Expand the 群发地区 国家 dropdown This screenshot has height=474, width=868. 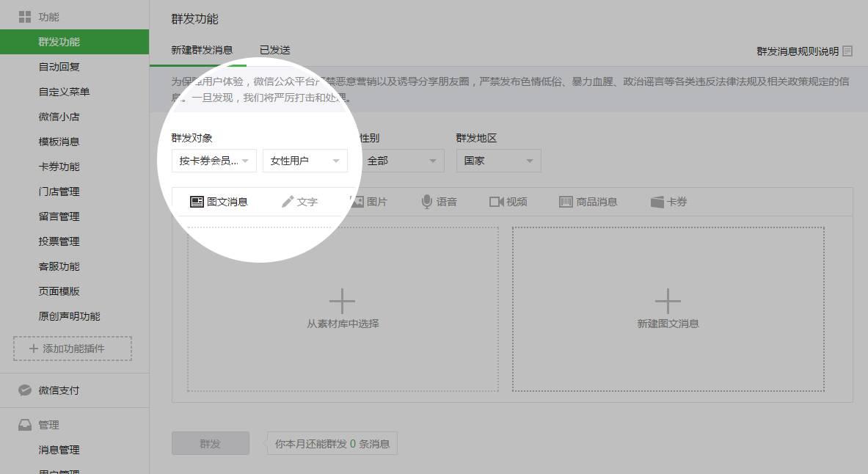(498, 161)
